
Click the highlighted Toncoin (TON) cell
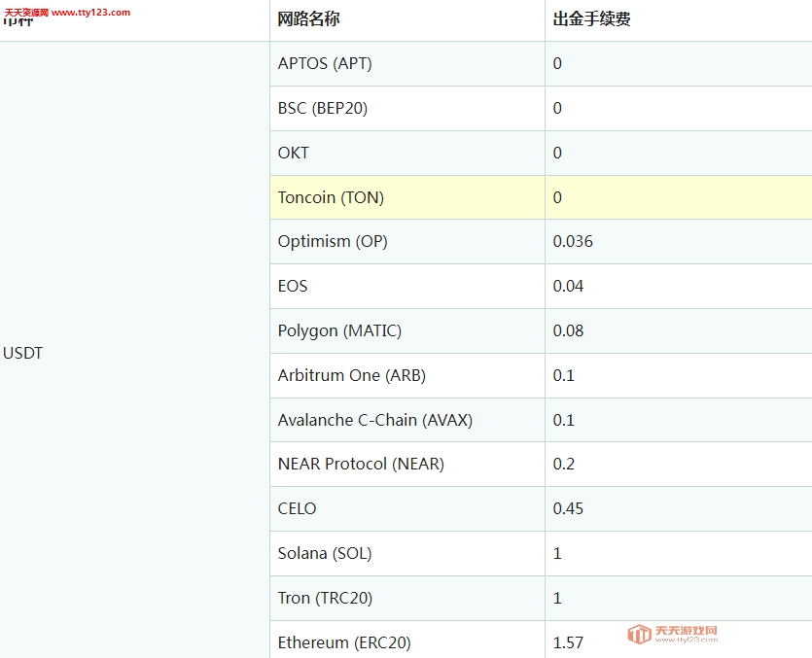(x=407, y=197)
